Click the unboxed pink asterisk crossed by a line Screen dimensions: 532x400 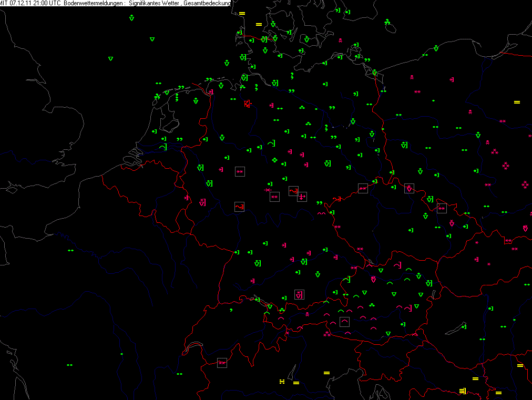tap(268, 189)
